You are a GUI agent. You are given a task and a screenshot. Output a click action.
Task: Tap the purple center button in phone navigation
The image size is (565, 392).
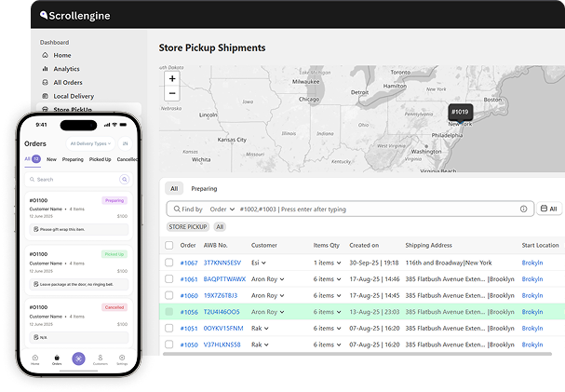coord(78,358)
